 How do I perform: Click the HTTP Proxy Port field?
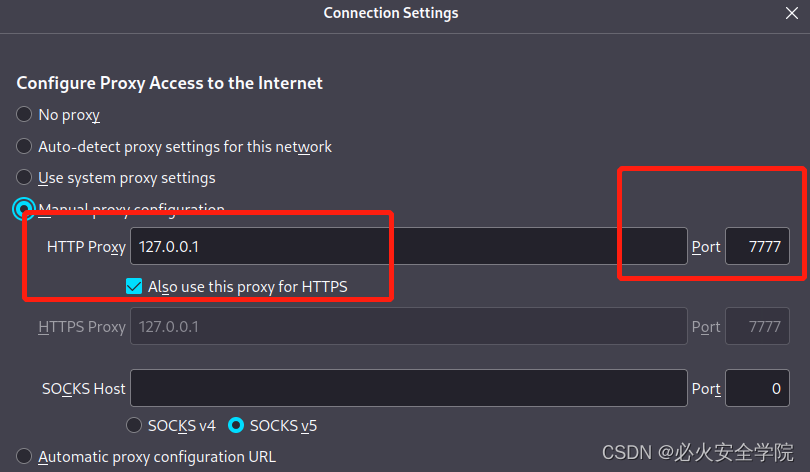pyautogui.click(x=757, y=246)
